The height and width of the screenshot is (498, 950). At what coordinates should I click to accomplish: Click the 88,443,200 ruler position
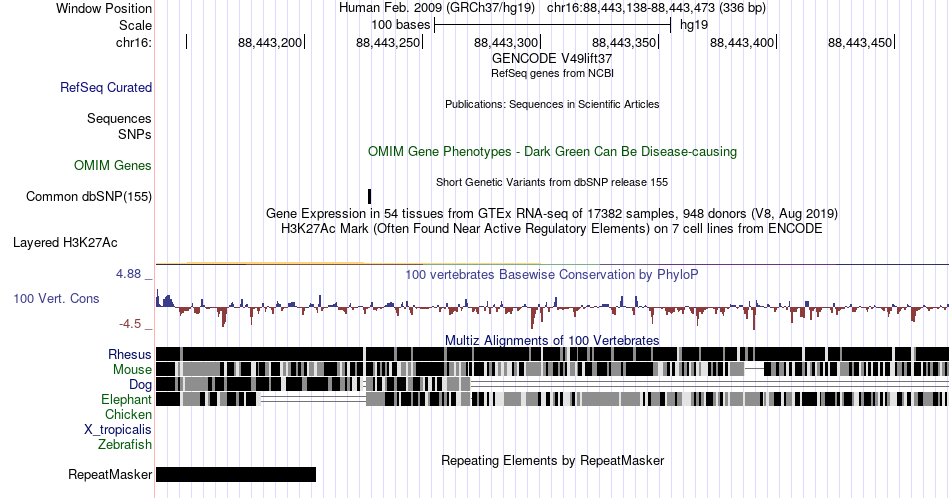[x=270, y=42]
